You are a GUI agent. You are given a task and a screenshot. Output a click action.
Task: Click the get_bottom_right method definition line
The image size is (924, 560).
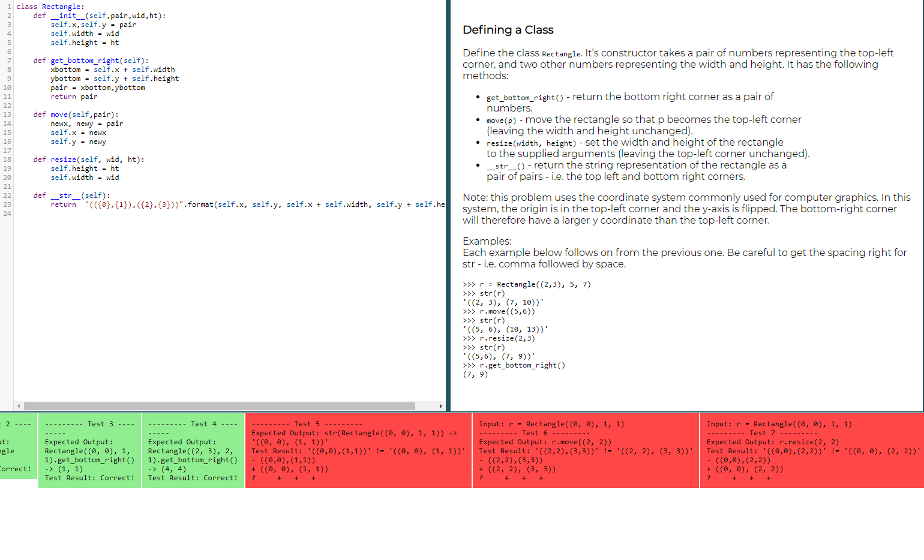(x=91, y=61)
